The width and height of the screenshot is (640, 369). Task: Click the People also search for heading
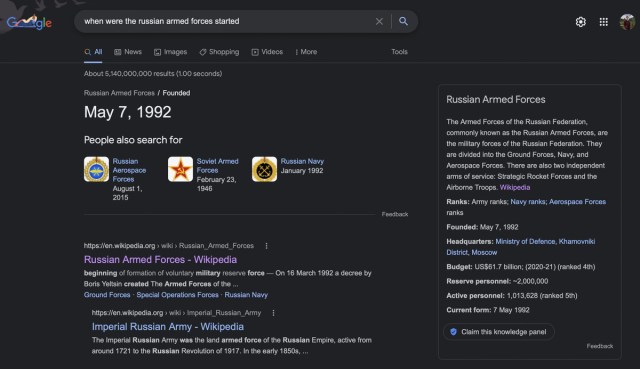(x=133, y=140)
